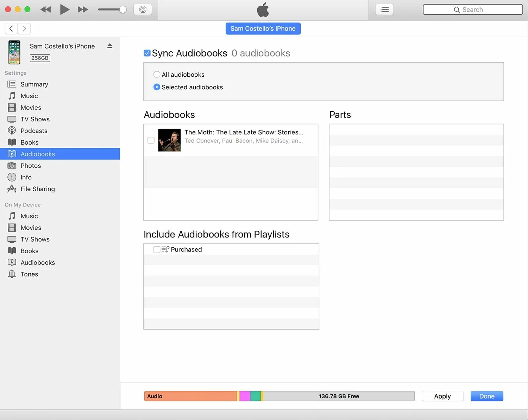Open Photos in the sidebar

coord(60,165)
